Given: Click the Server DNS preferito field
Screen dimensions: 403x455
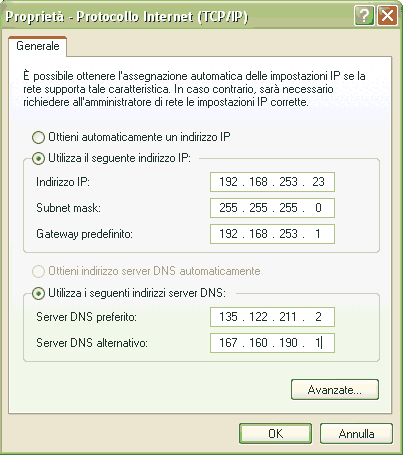Looking at the screenshot, I should tap(272, 317).
